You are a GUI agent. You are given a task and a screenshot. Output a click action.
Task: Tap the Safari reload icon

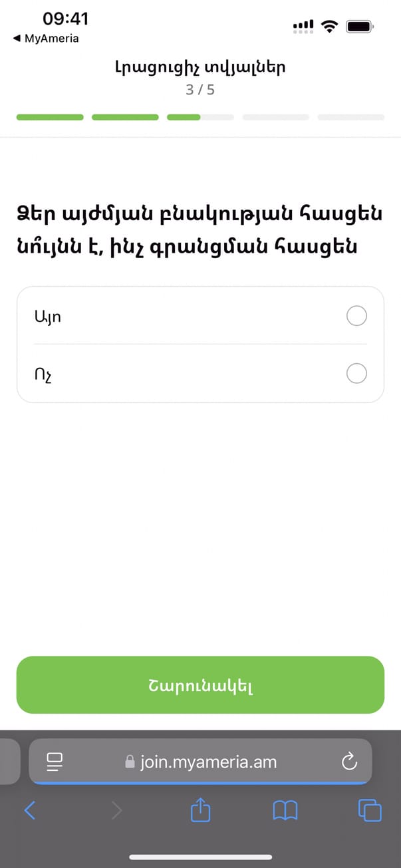click(x=349, y=762)
